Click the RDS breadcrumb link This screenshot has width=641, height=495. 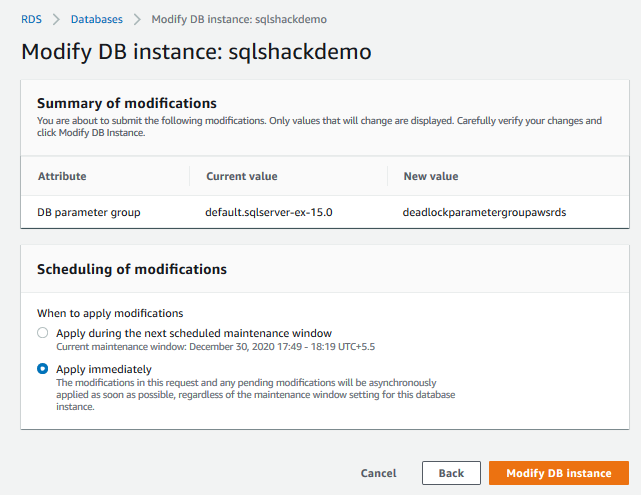pos(31,19)
